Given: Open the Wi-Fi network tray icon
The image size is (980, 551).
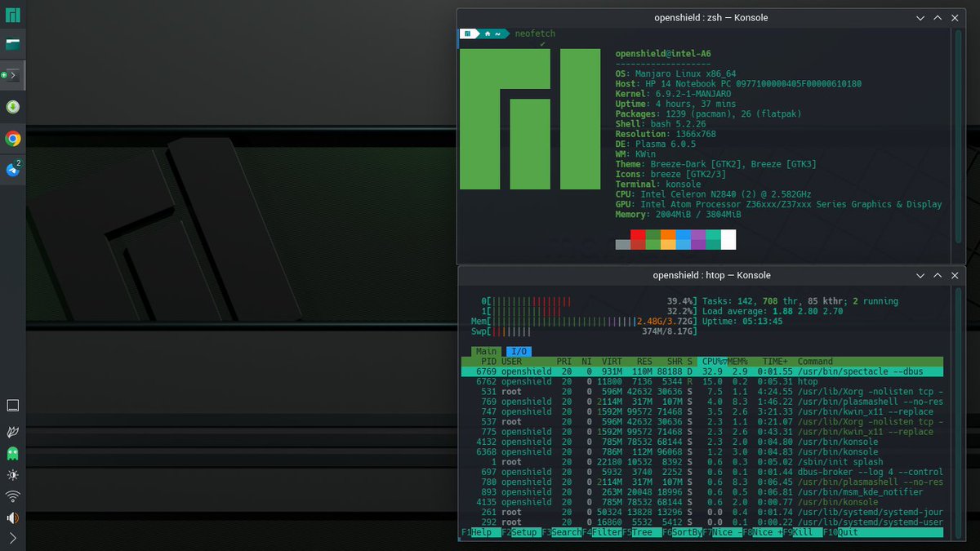Looking at the screenshot, I should click(x=13, y=495).
